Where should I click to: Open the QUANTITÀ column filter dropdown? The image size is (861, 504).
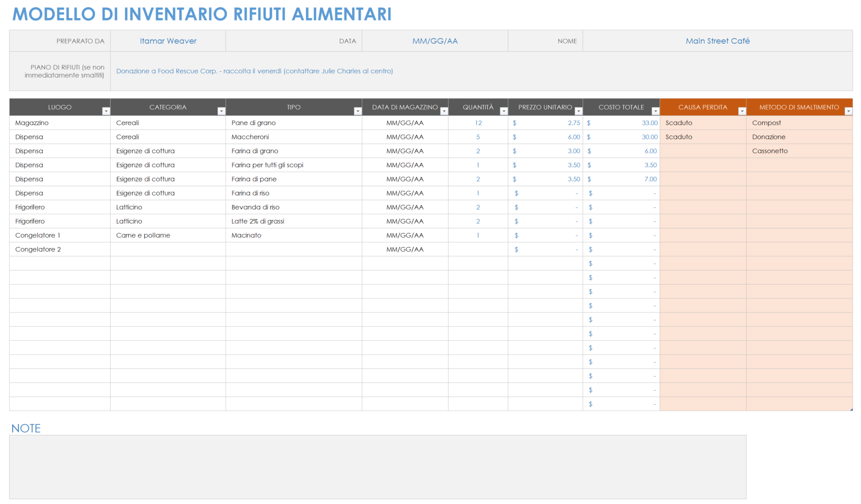(504, 111)
